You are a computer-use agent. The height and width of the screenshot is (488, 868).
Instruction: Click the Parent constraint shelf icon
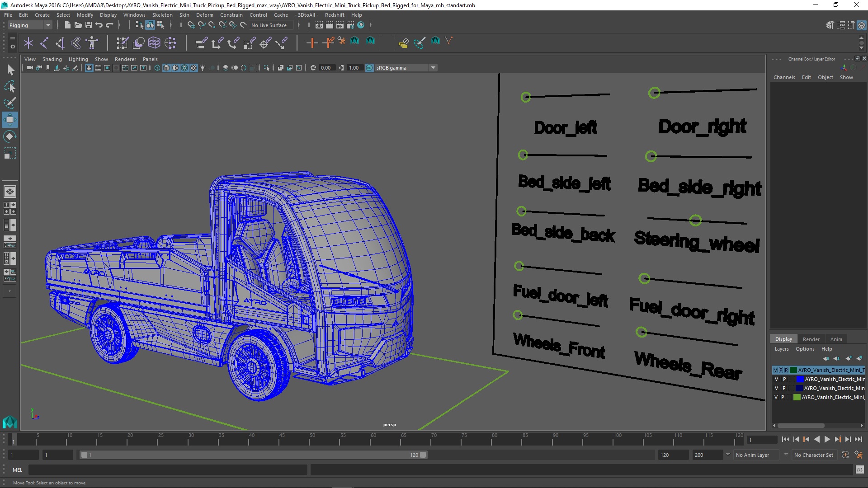[201, 43]
